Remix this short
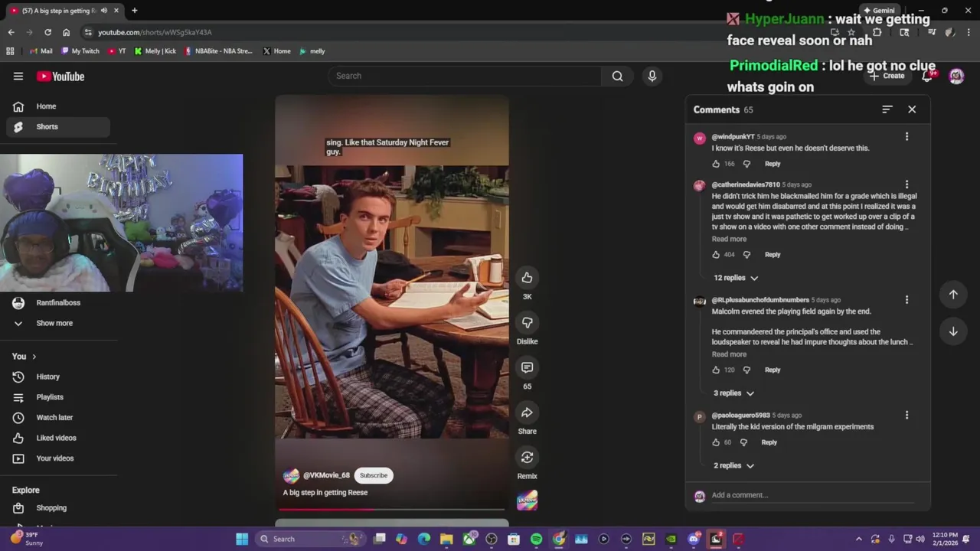Viewport: 980px width, 551px height. coord(527,458)
